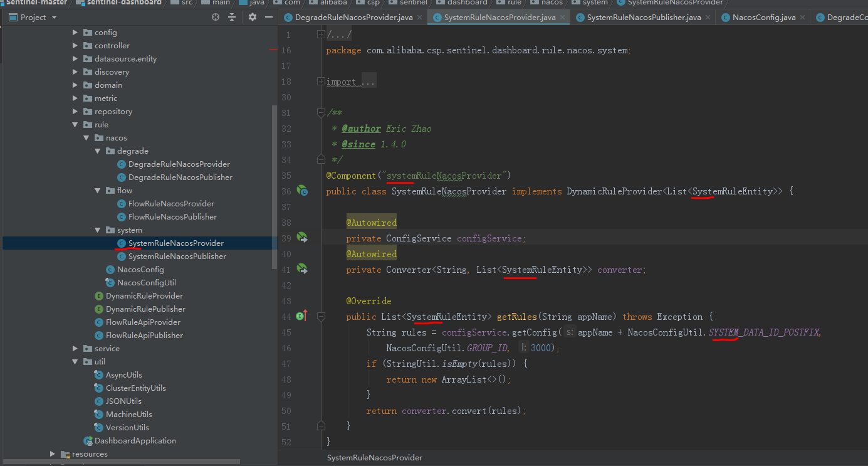Open FlowRuleNacosPublisher in the project tree
Image resolution: width=868 pixels, height=466 pixels.
172,217
